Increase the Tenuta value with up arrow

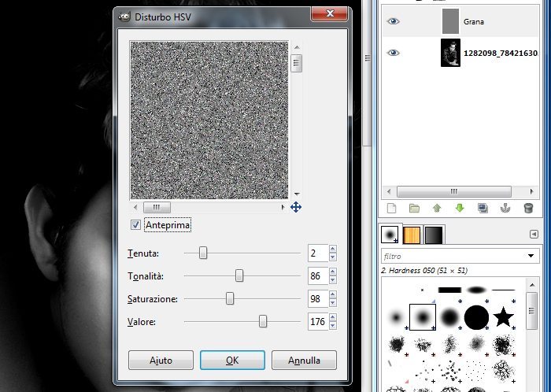333,249
